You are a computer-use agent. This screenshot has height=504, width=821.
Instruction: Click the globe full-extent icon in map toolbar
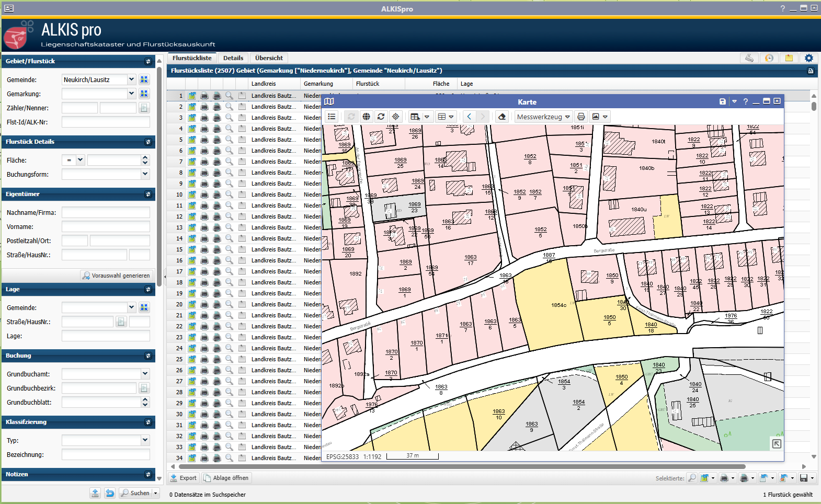367,117
